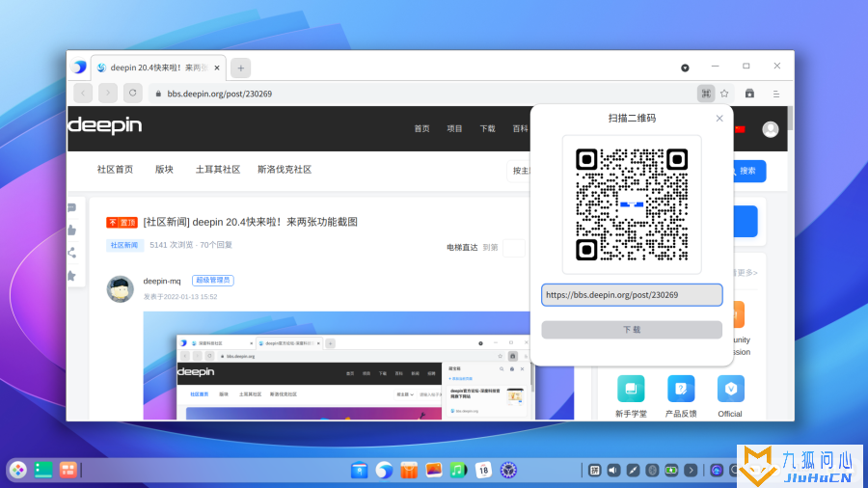Expand the tray arrow in the dock
This screenshot has height=488, width=868.
(691, 471)
